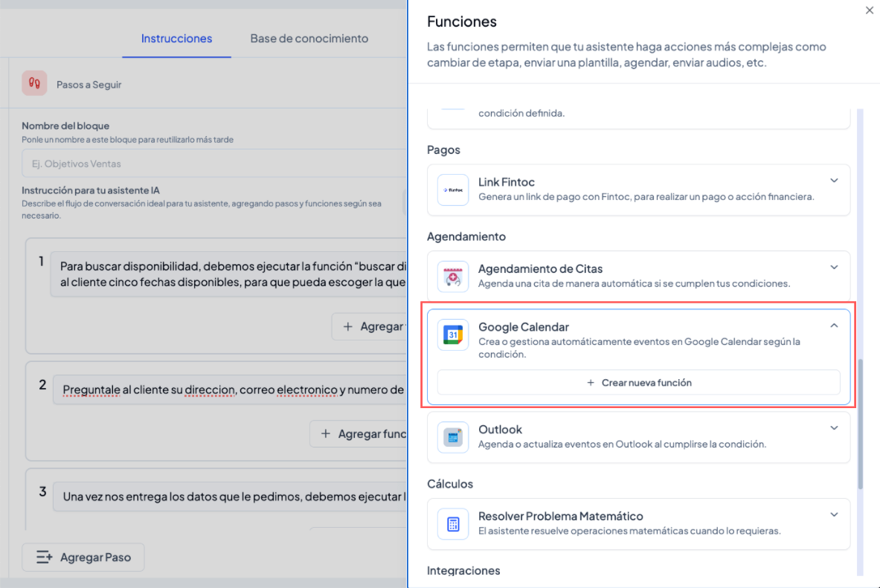Click the Agregar Paso button

pos(83,558)
